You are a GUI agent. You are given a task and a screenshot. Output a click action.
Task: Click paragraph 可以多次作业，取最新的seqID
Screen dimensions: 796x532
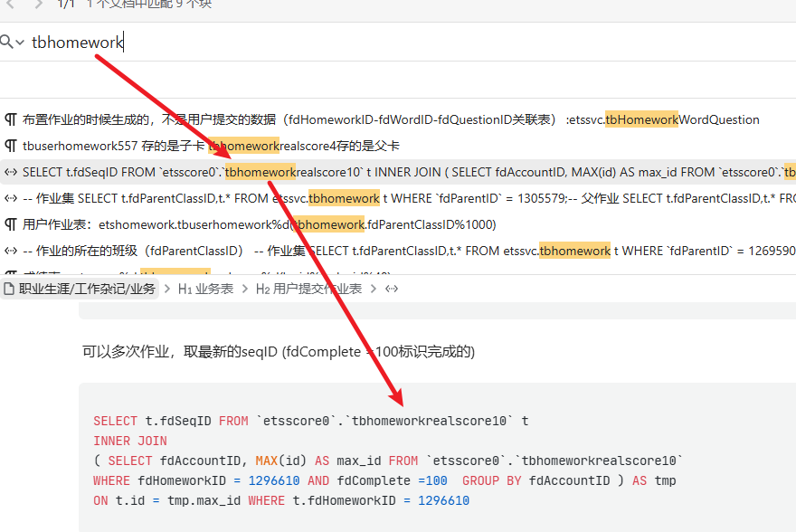(x=279, y=352)
